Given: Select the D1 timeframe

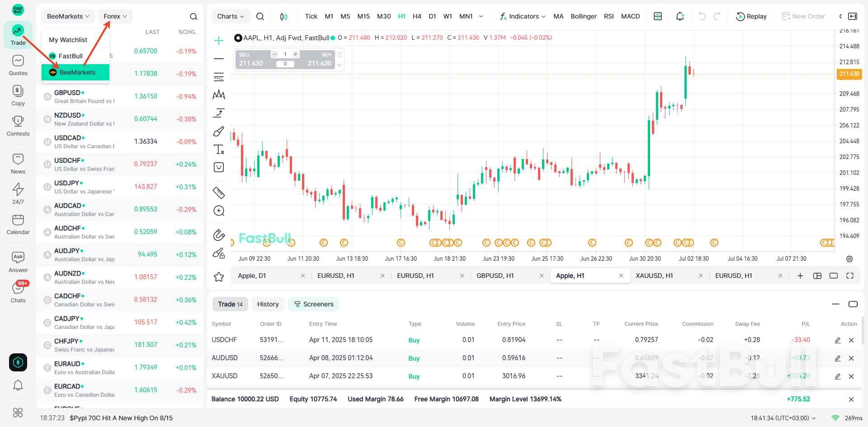Looking at the screenshot, I should point(432,16).
